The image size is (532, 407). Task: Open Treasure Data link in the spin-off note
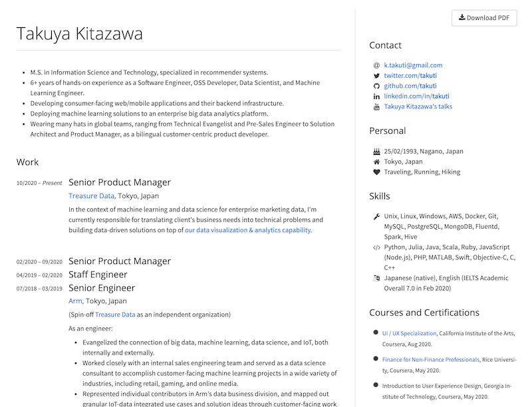pyautogui.click(x=115, y=315)
